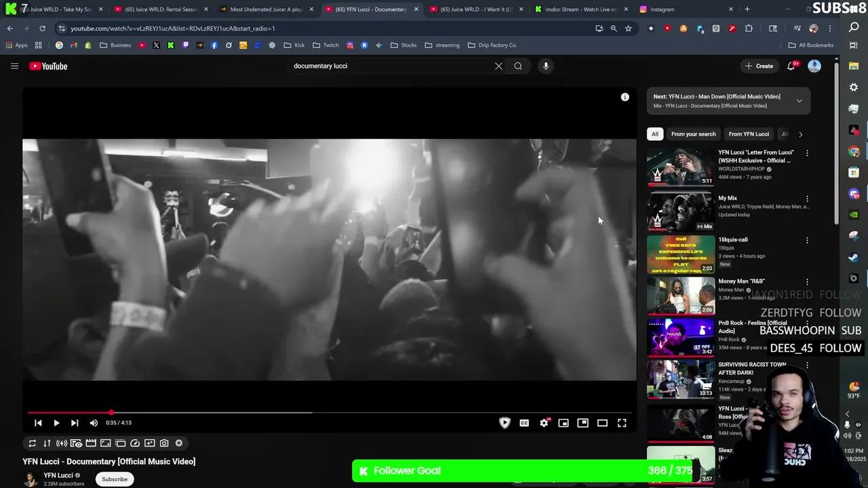The width and height of the screenshot is (868, 488).
Task: Open the enhancer settings gear below player
Action: coord(179,443)
